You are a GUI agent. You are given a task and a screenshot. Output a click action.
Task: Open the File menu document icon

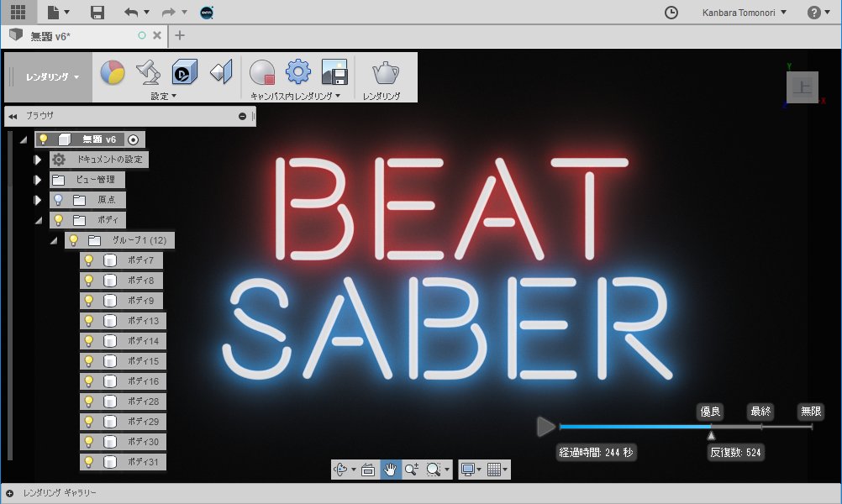click(x=54, y=12)
